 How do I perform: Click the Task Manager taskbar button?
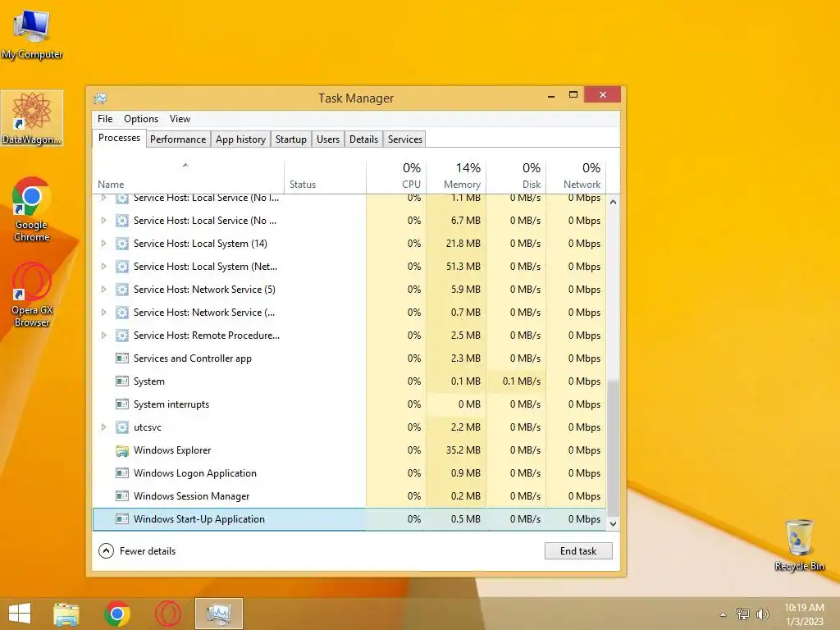coord(218,614)
